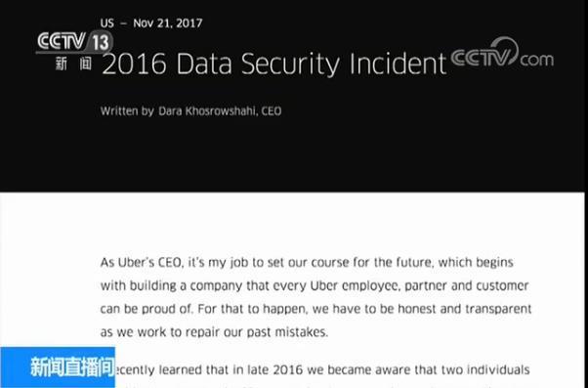
Task: Click the "Nov 21, 2017" date
Action: 168,23
